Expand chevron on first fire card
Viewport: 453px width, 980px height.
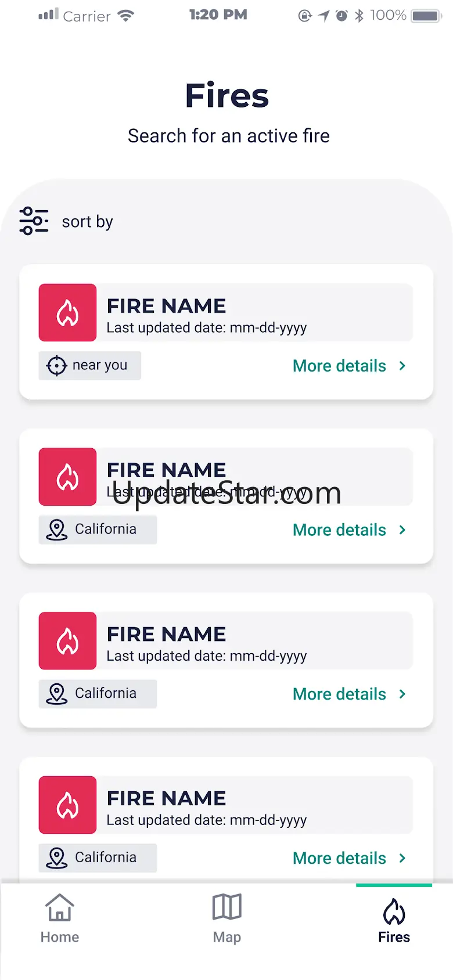pos(402,366)
